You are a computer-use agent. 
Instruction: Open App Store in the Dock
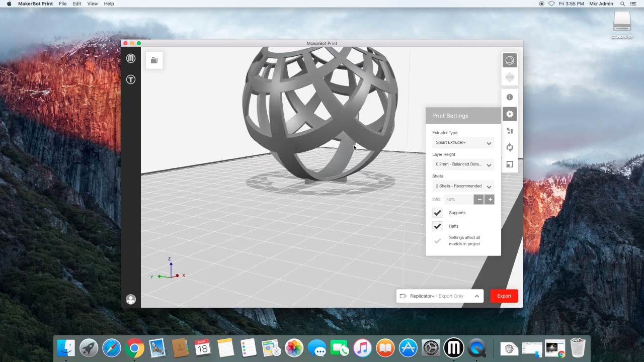(x=408, y=348)
